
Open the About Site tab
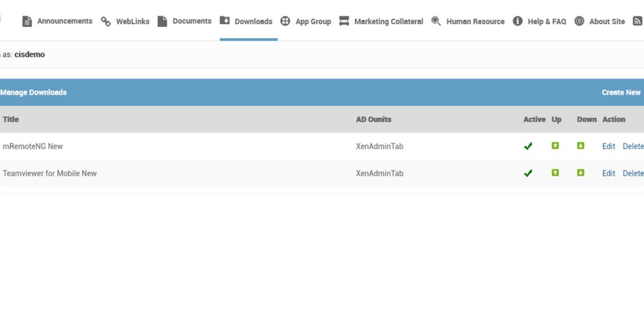[x=607, y=21]
